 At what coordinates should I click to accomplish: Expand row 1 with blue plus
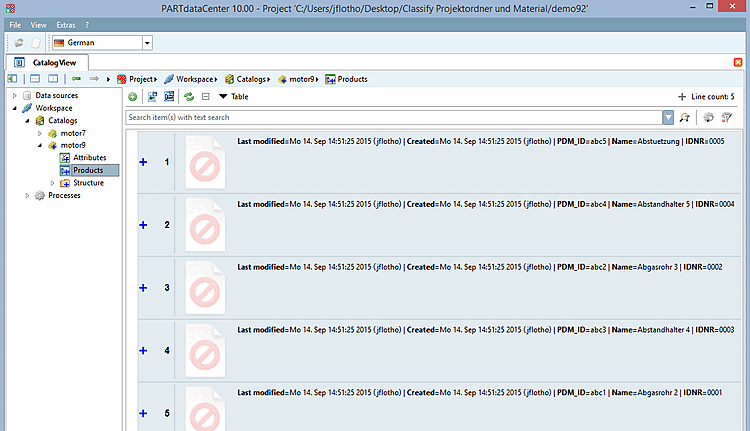pos(143,162)
